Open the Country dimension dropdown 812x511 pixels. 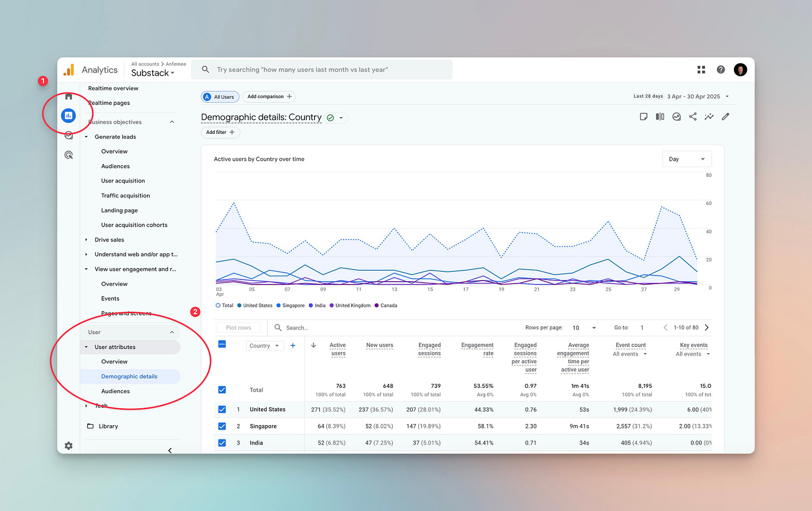click(x=265, y=346)
